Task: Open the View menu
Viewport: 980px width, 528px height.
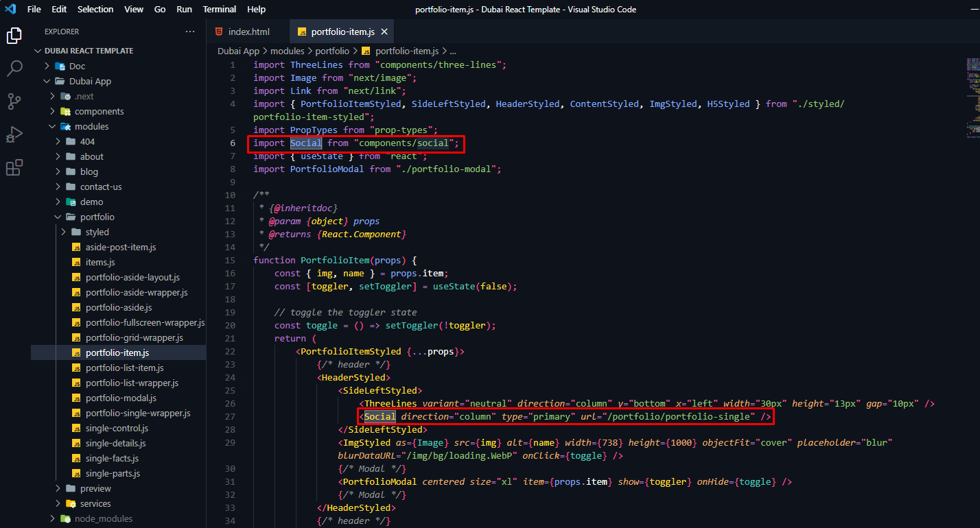Action: (134, 9)
